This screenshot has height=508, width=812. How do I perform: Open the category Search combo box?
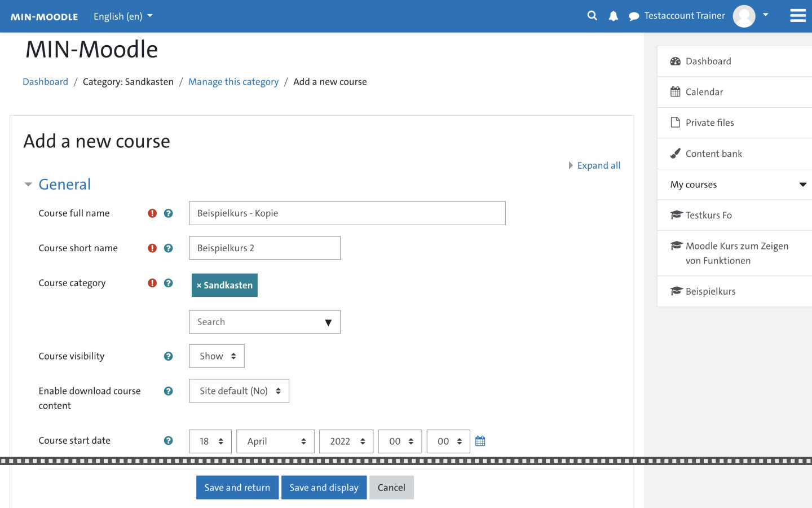264,322
